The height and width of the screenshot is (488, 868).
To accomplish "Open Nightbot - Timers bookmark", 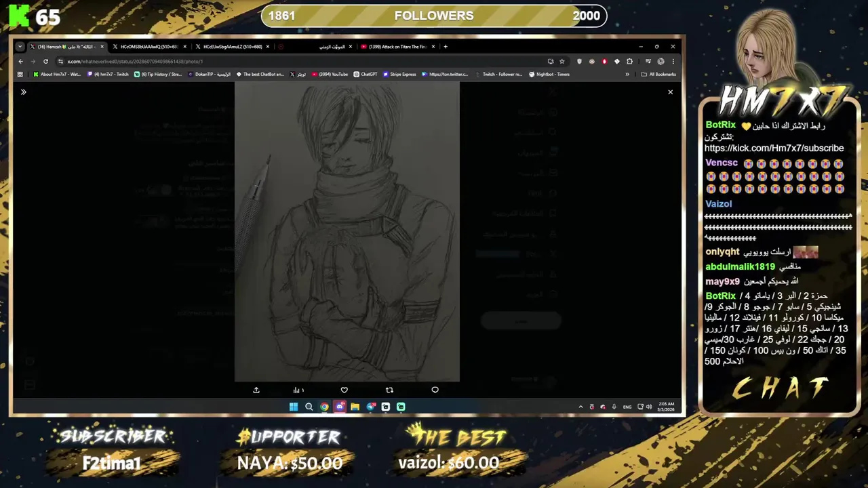I will (x=549, y=75).
